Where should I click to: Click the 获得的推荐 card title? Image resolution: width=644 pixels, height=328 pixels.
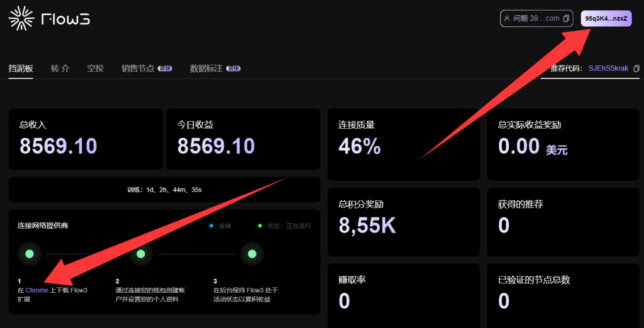coord(520,204)
